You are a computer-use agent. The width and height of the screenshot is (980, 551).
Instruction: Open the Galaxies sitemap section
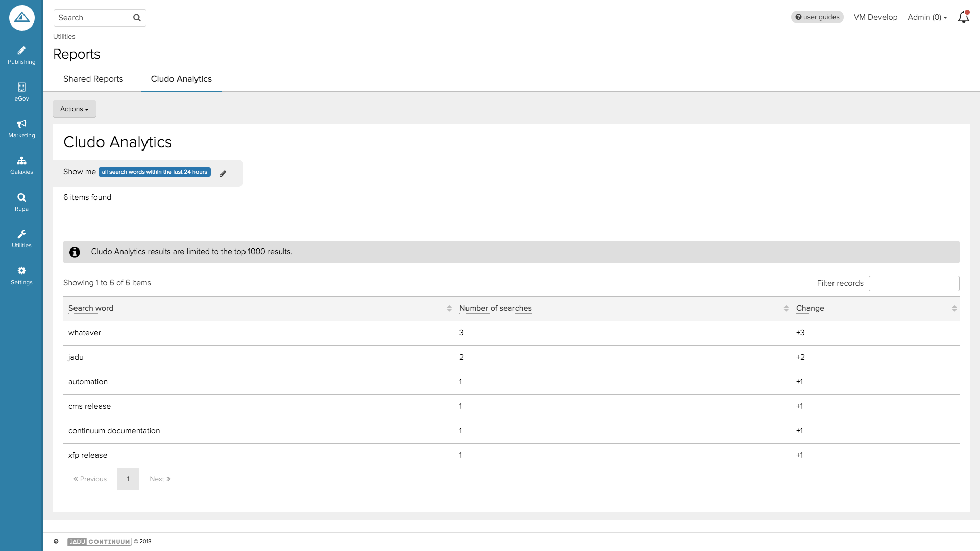21,166
